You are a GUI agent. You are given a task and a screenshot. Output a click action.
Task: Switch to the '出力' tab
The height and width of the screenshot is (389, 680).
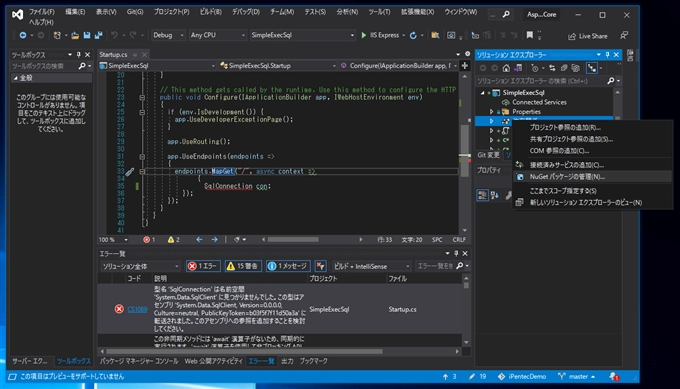pyautogui.click(x=287, y=361)
